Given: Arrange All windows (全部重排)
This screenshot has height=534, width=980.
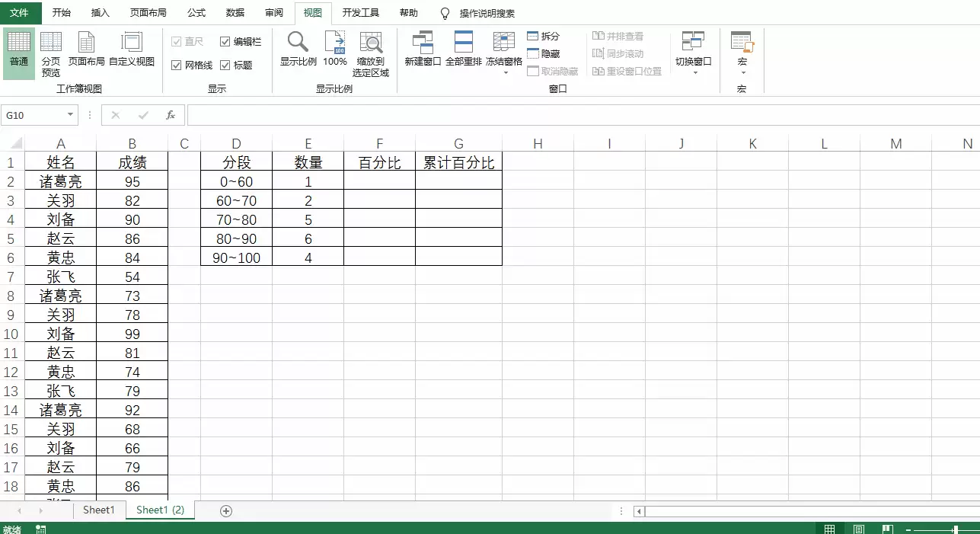Looking at the screenshot, I should click(463, 49).
